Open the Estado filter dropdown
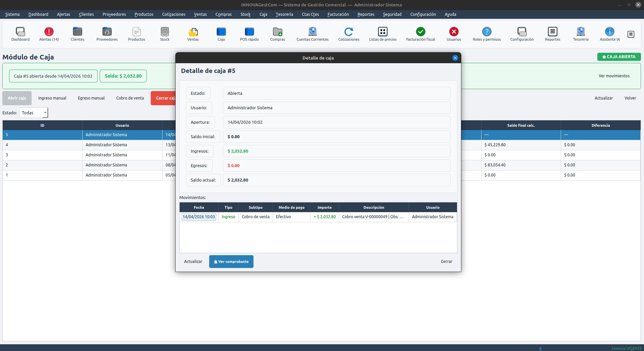Screen dimensions: 644x351 click(x=34, y=113)
